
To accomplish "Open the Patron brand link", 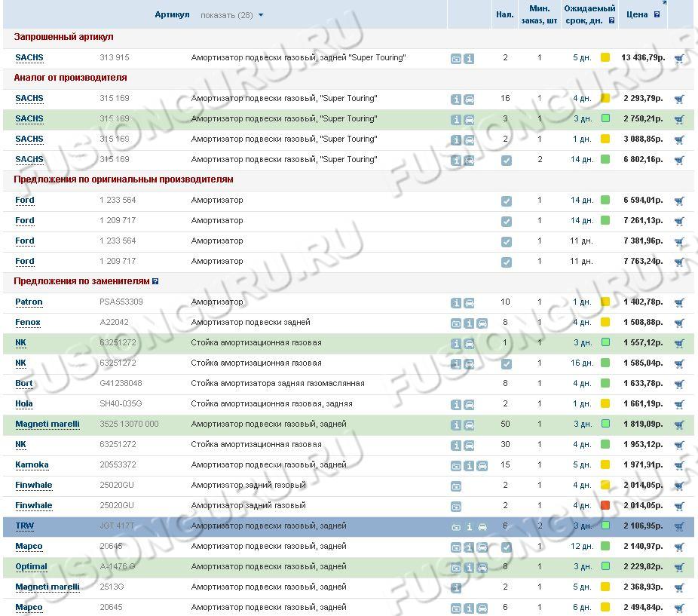I will (29, 302).
